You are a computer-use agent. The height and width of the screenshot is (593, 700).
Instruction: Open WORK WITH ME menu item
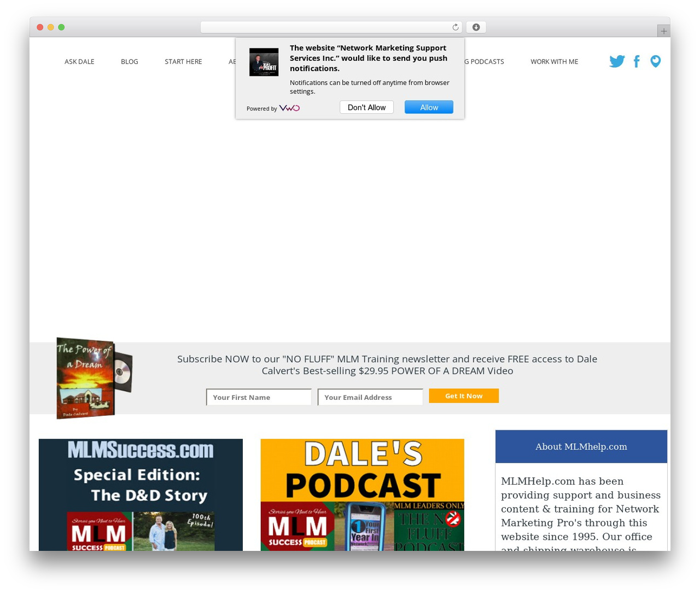[x=554, y=62]
